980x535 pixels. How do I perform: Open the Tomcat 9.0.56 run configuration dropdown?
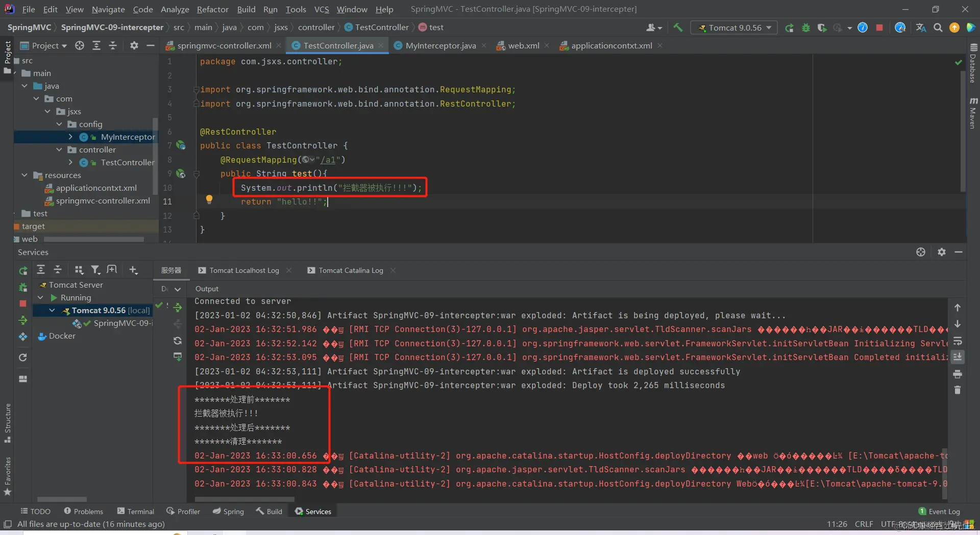point(734,28)
